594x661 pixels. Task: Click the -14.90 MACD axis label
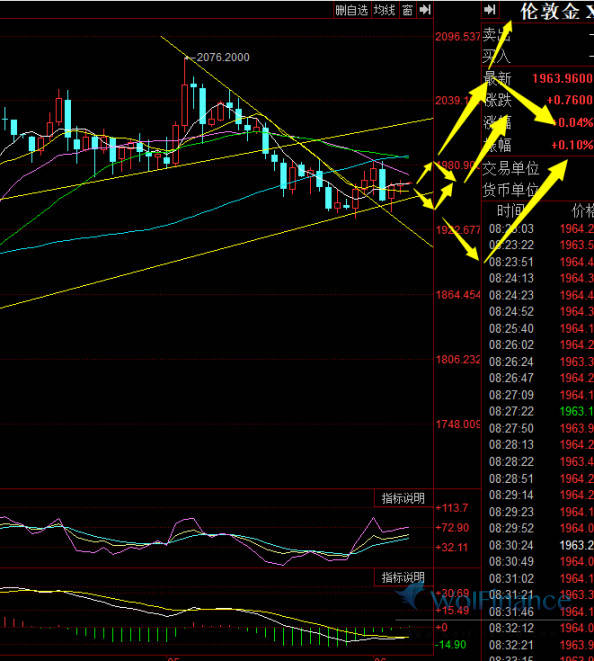[451, 645]
